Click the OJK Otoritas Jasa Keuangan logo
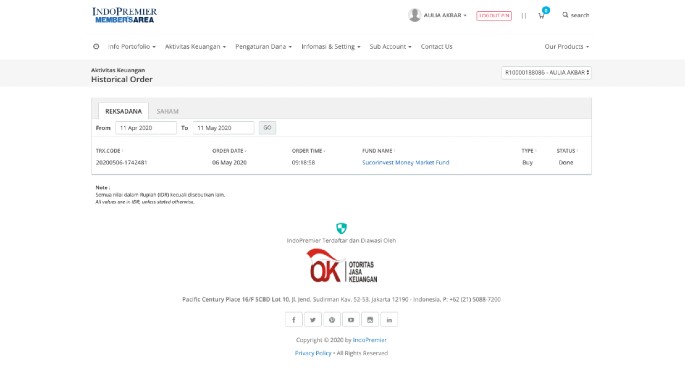 click(342, 266)
